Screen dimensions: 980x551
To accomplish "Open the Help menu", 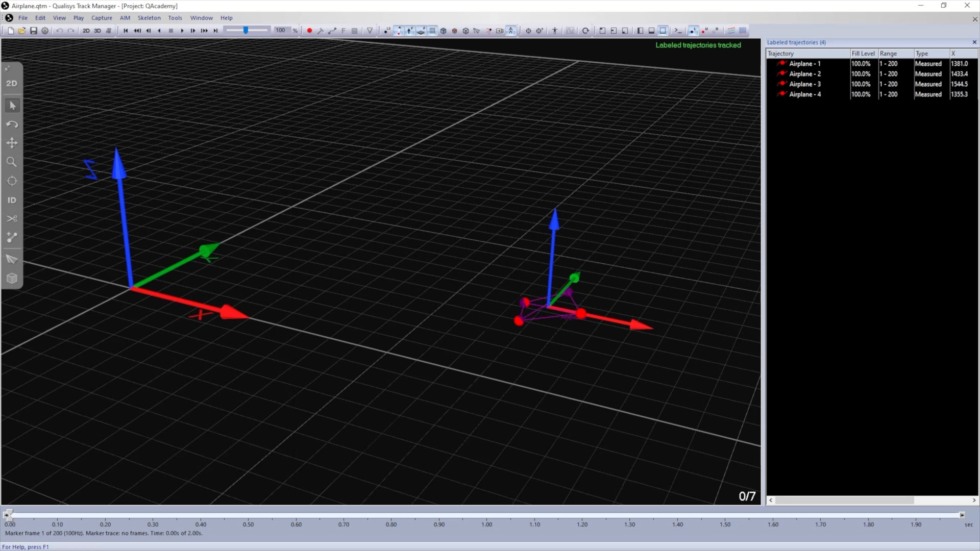I will click(227, 18).
